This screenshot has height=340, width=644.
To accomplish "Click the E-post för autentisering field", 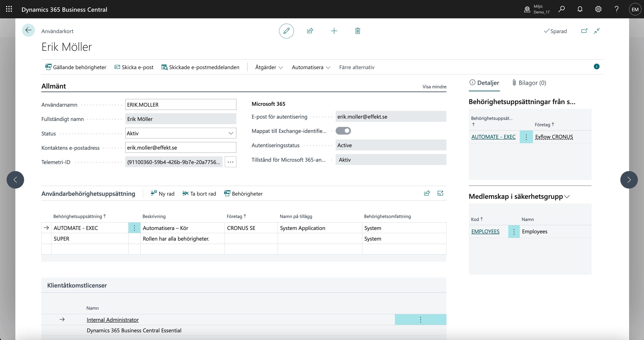I will (x=391, y=117).
